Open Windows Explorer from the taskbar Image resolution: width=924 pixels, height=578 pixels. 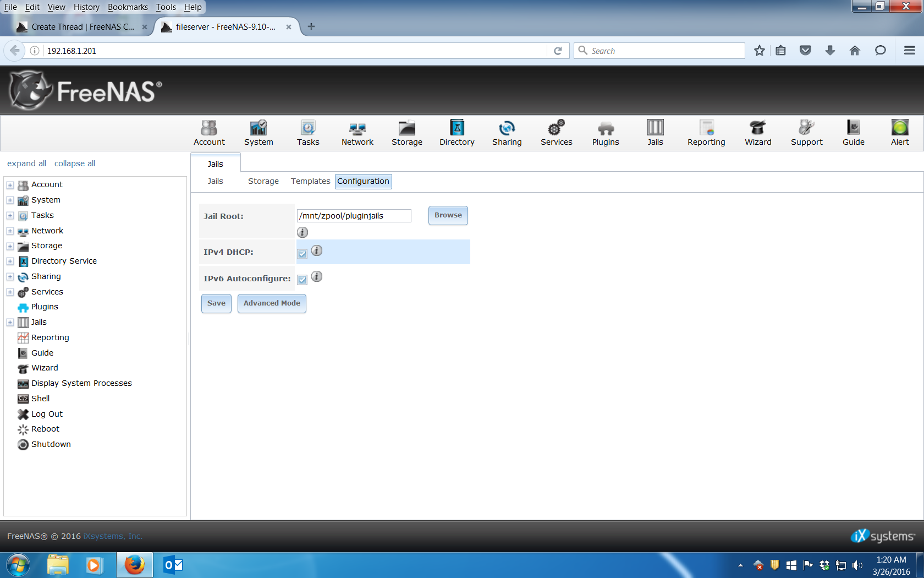(58, 565)
